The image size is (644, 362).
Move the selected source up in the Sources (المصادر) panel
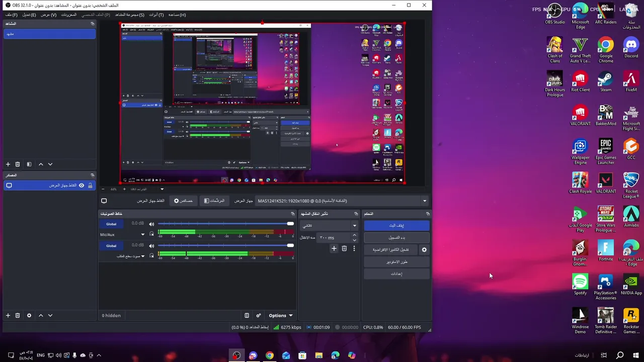[41, 315]
